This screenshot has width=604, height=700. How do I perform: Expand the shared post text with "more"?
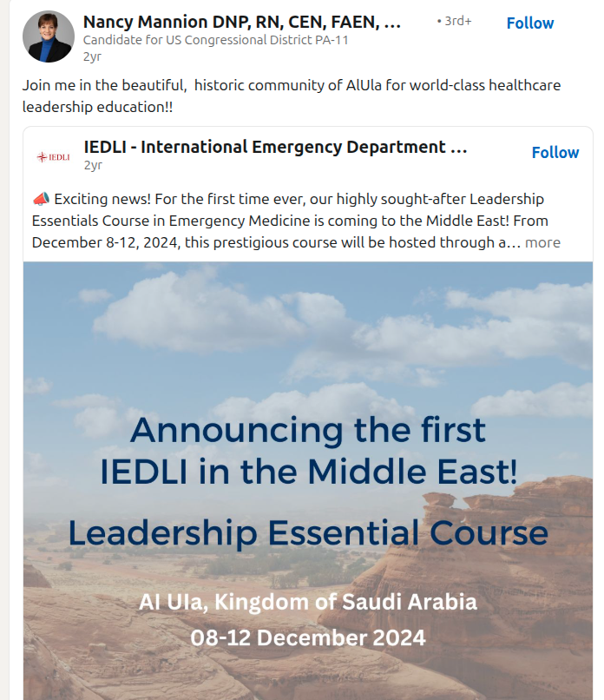(542, 242)
